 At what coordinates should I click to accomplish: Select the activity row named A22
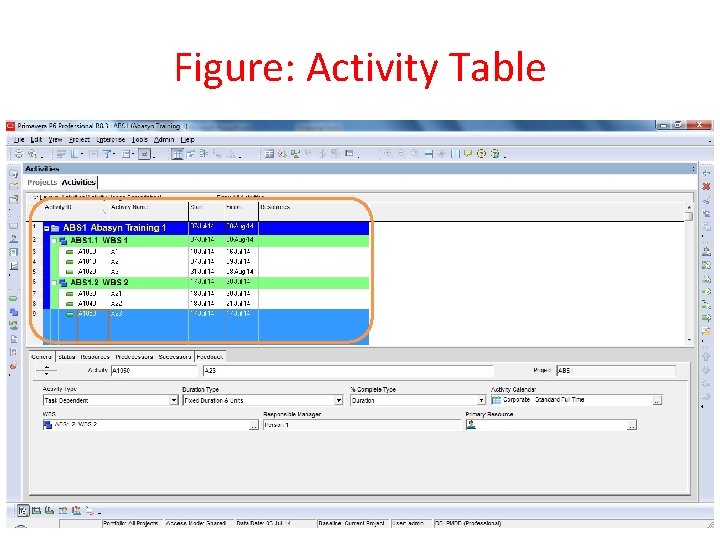pos(214,304)
